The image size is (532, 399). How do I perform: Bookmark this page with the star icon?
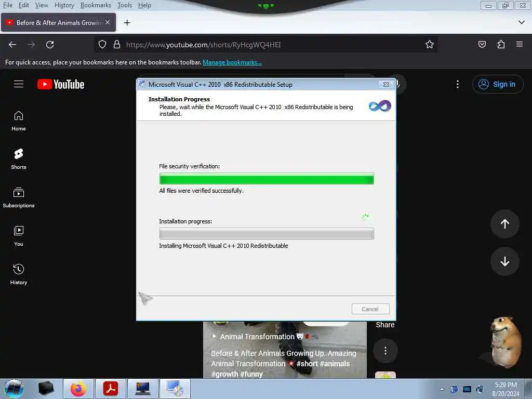[x=430, y=45]
